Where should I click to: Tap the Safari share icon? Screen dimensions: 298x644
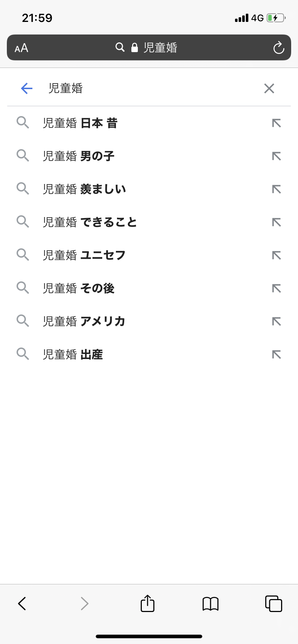[x=148, y=603]
